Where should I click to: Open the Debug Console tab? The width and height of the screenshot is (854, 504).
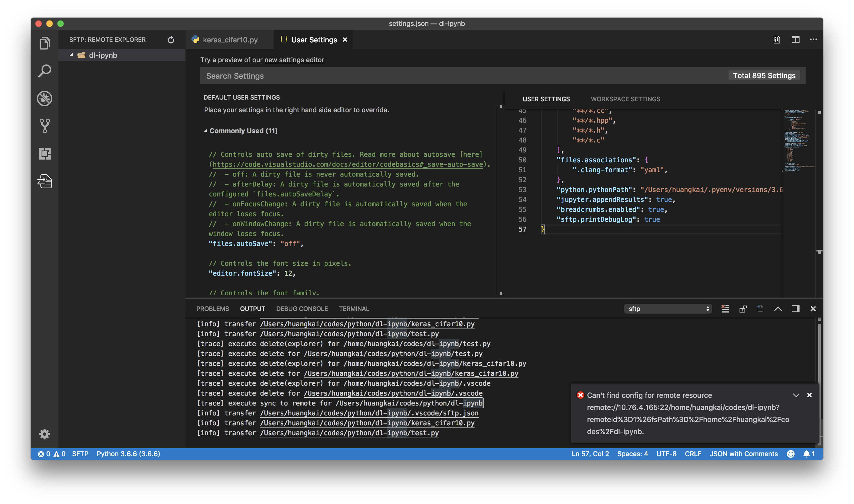pos(302,309)
